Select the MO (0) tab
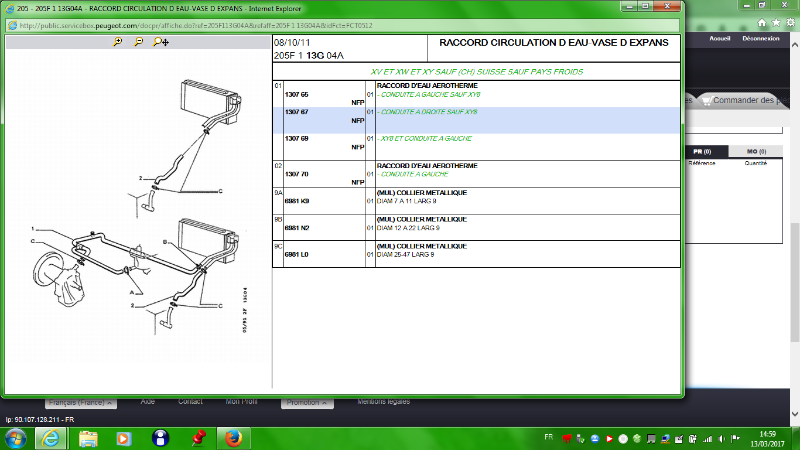 (756, 152)
